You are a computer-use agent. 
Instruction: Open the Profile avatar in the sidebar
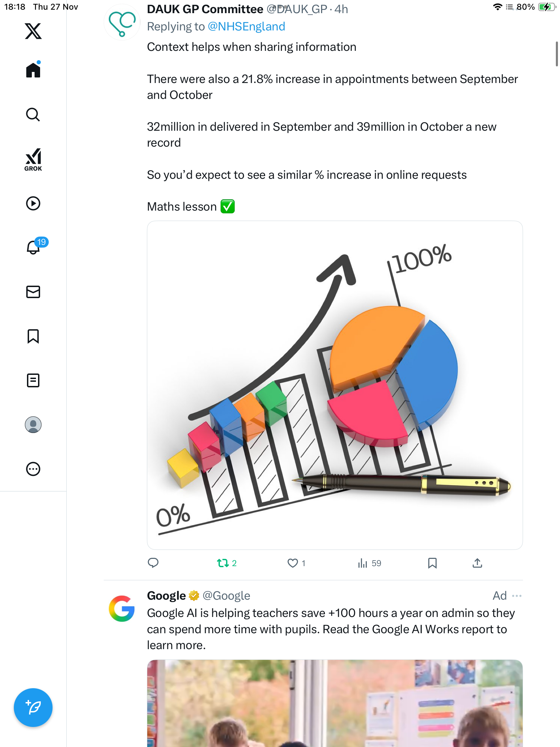coord(33,425)
